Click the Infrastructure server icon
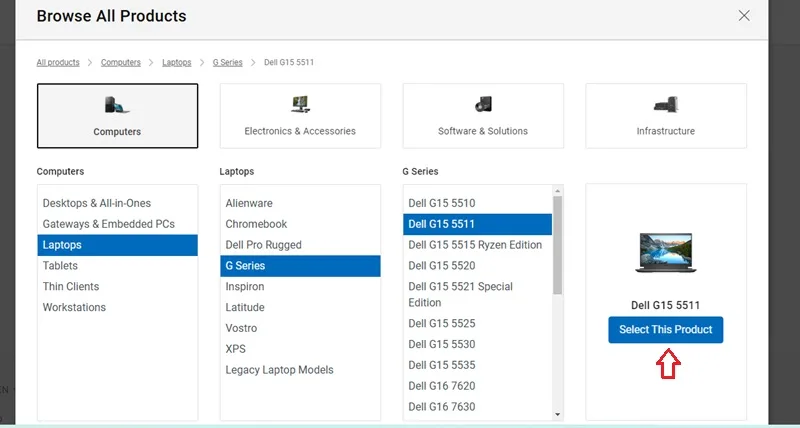800x428 pixels. click(x=666, y=104)
